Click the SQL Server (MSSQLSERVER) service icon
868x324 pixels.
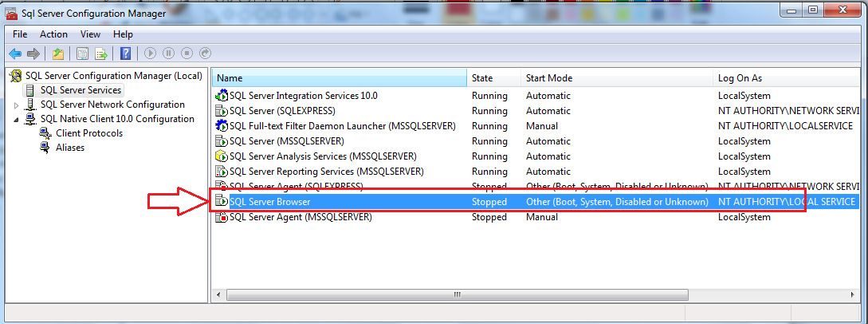222,141
